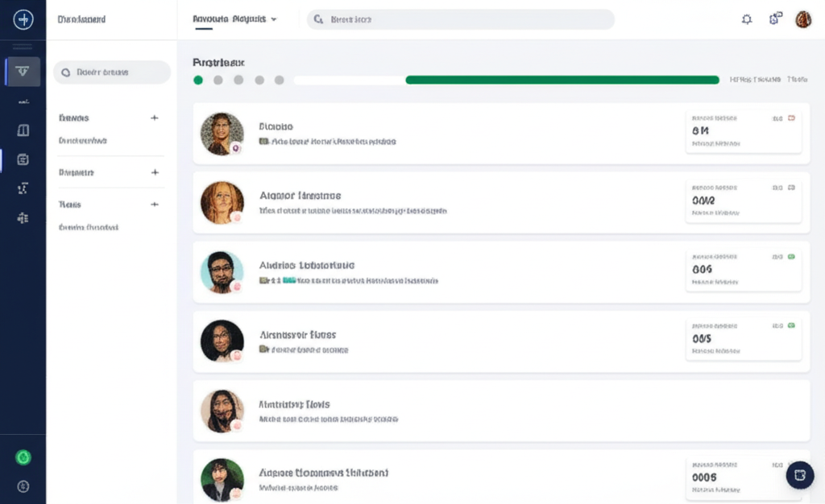This screenshot has height=504, width=825.
Task: Click the name of the first person in the list
Action: (x=276, y=126)
